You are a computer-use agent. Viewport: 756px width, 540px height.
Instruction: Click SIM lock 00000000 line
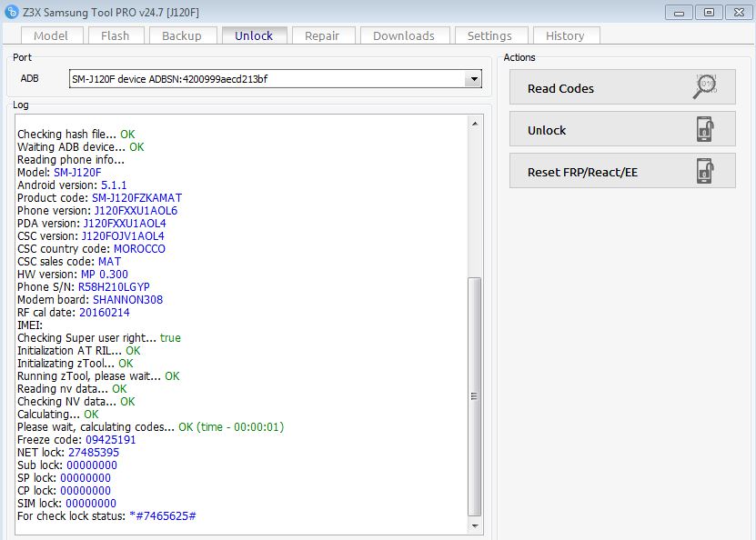click(x=66, y=504)
